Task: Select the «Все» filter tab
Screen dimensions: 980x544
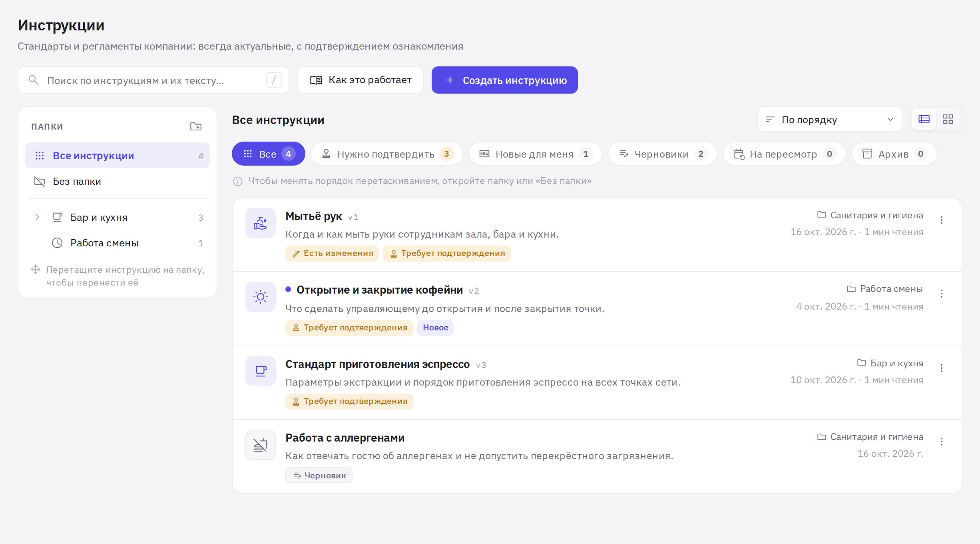Action: coord(268,154)
